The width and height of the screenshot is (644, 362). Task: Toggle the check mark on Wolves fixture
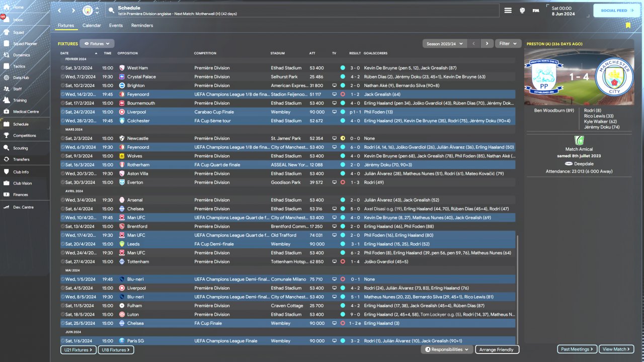(x=62, y=156)
